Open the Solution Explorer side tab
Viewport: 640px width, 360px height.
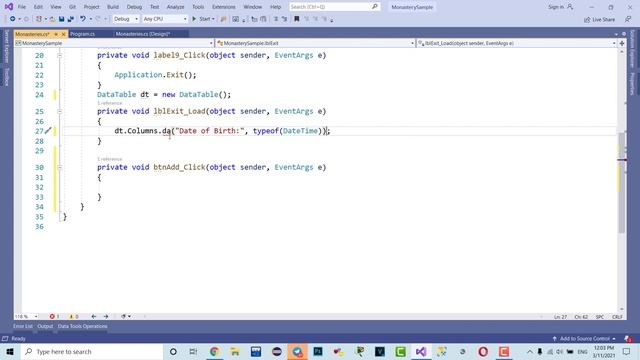[x=632, y=48]
